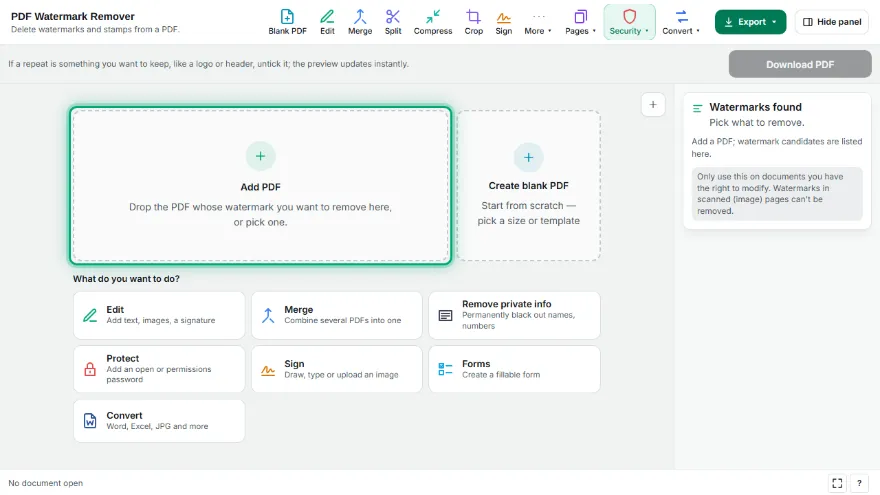The image size is (880, 495).
Task: Choose the Split scissors tool
Action: 393,22
